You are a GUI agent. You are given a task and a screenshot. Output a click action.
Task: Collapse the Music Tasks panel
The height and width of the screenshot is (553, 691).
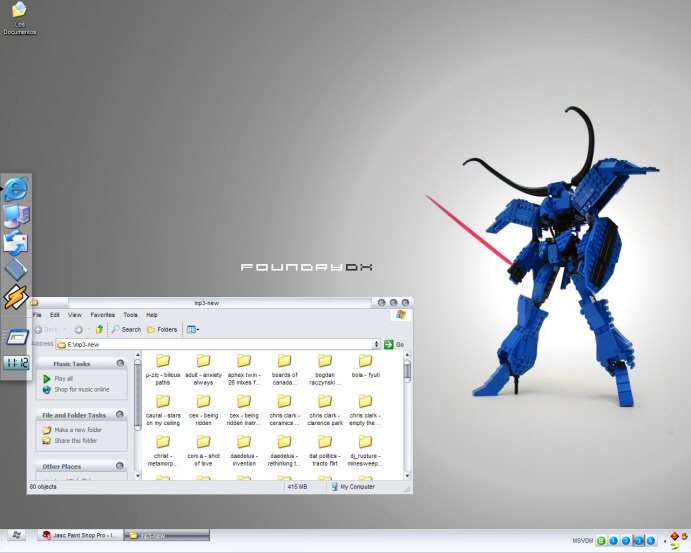pyautogui.click(x=120, y=364)
